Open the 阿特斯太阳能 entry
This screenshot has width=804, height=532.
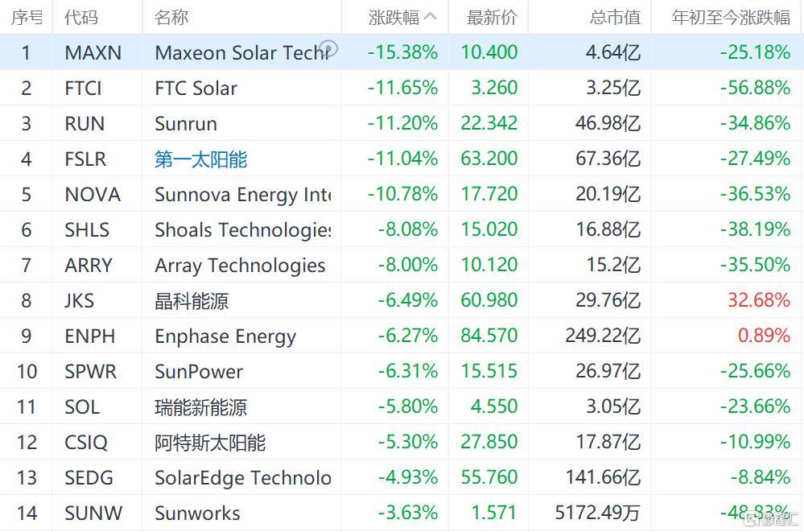point(210,442)
